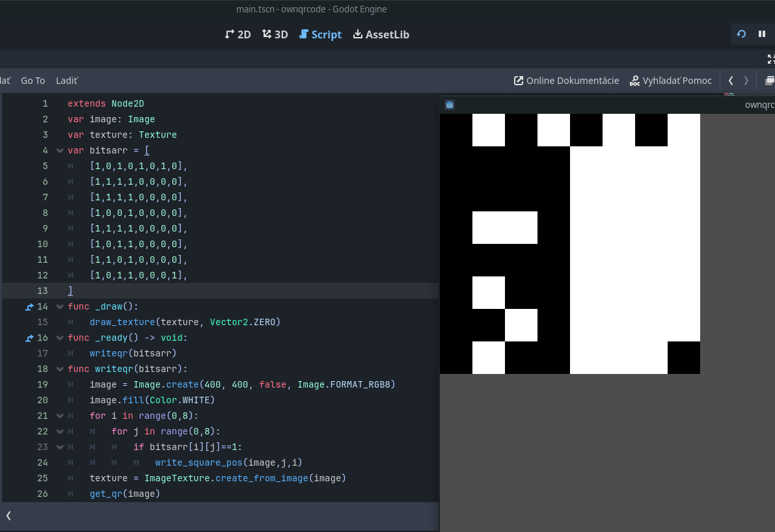Open the Ladiť debug menu
This screenshot has width=775, height=532.
coord(66,81)
